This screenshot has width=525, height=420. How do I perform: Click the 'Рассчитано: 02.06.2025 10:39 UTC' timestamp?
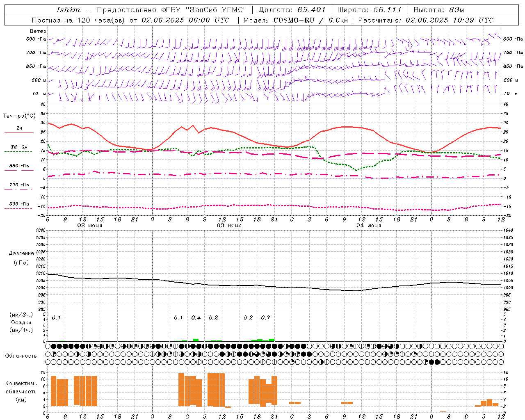(x=426, y=20)
